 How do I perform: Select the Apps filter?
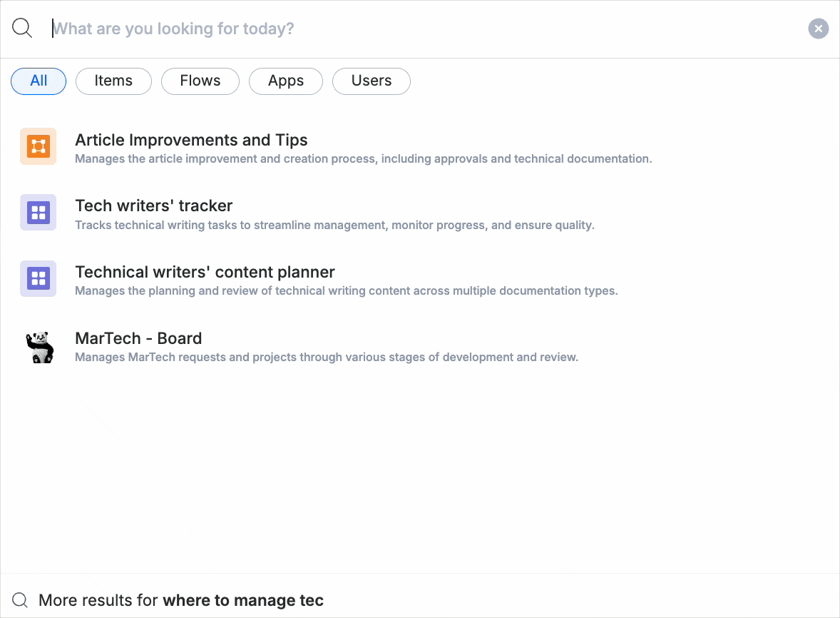[285, 81]
